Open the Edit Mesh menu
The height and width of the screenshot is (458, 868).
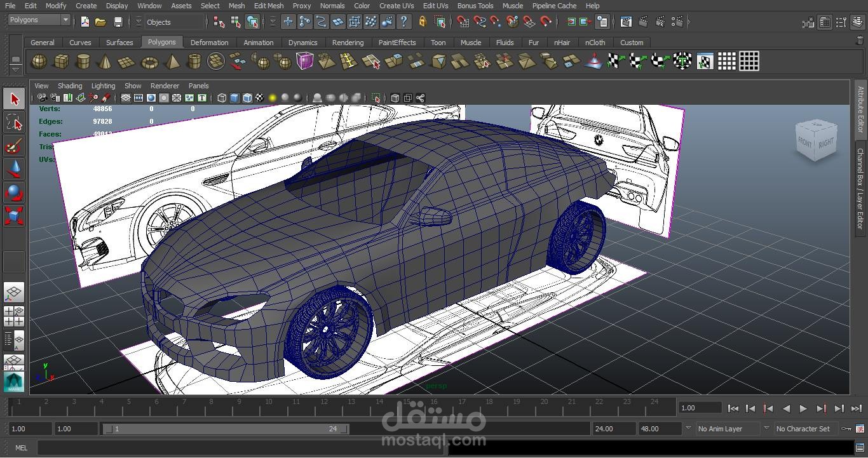point(268,6)
